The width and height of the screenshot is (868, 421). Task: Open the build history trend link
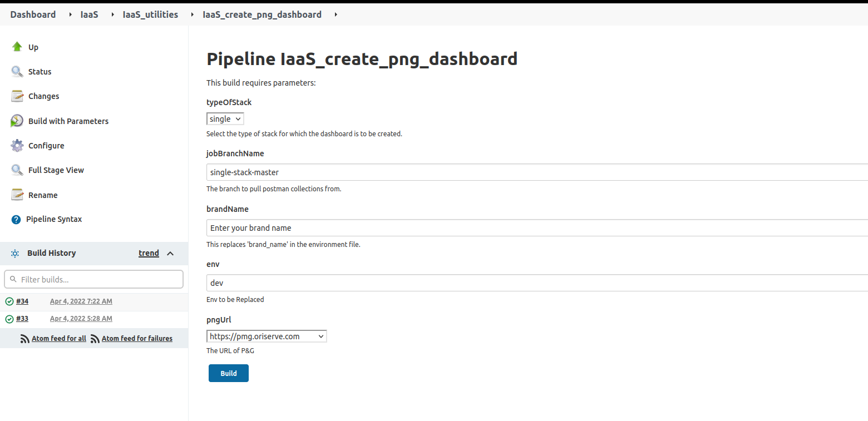click(149, 253)
